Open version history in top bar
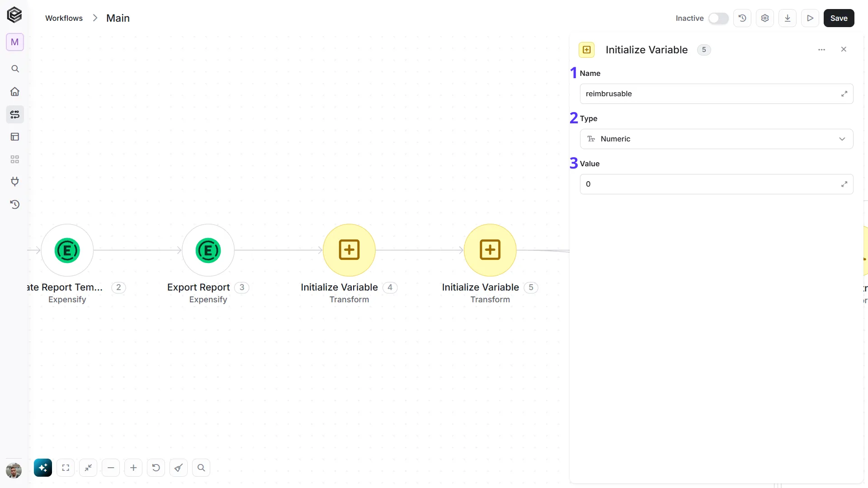The image size is (868, 488). [x=742, y=18]
